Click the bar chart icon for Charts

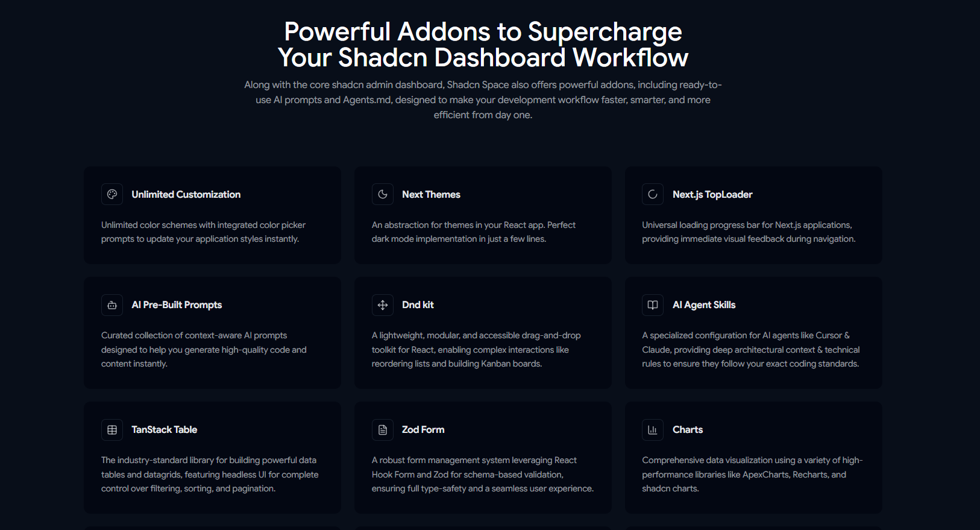[653, 430]
